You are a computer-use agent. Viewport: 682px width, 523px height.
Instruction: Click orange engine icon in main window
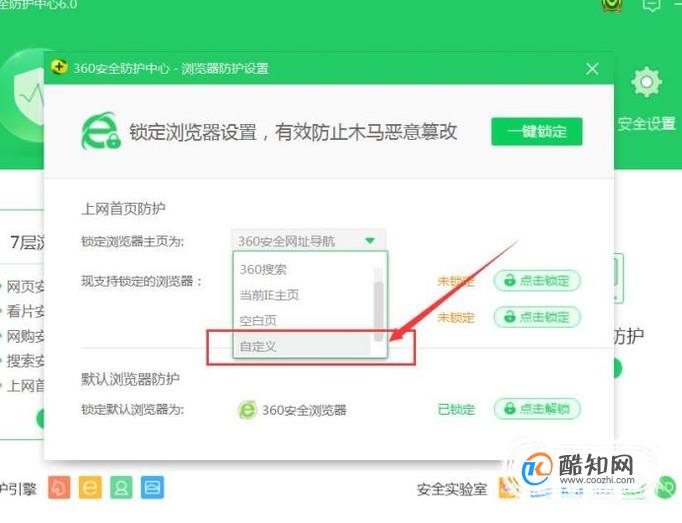(x=59, y=487)
